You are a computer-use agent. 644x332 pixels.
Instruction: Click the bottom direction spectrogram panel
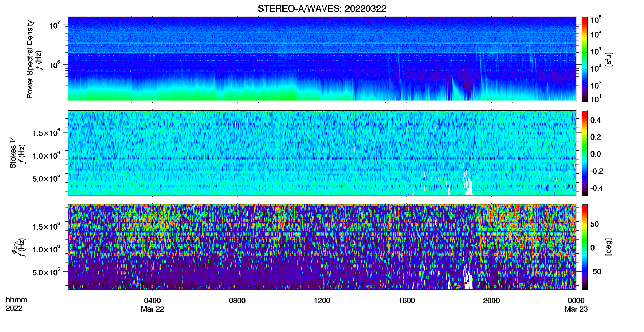pyautogui.click(x=322, y=247)
